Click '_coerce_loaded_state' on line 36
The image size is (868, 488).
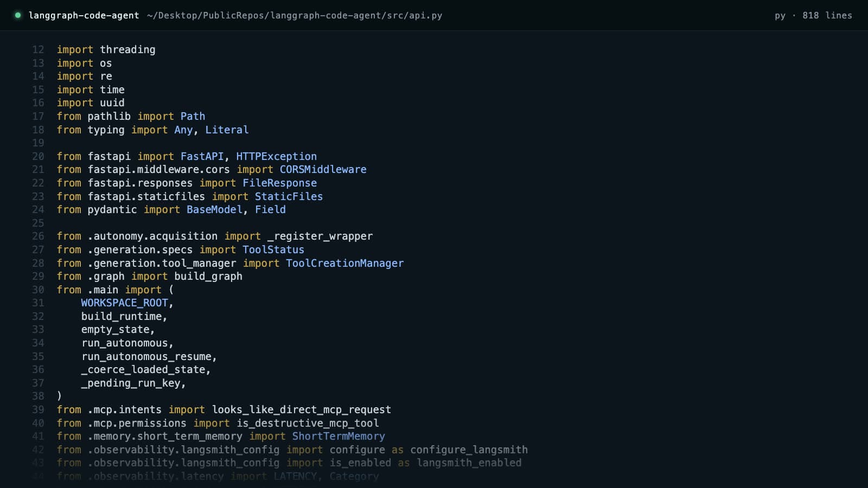pos(143,369)
